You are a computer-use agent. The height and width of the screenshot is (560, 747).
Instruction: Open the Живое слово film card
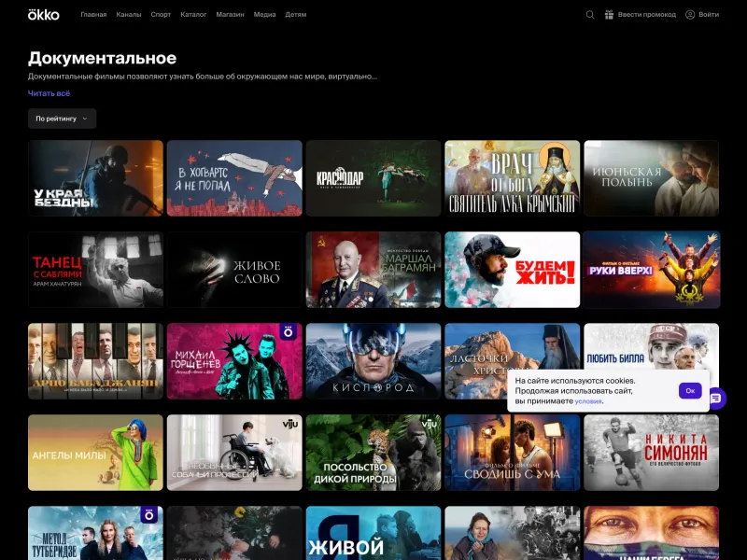[234, 270]
